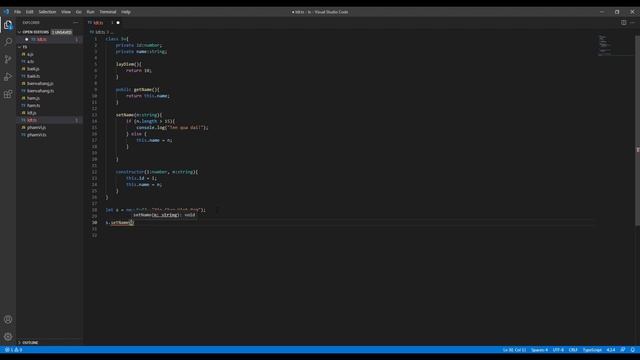The image size is (640, 360).
Task: Open the Edit menu
Action: [29, 12]
